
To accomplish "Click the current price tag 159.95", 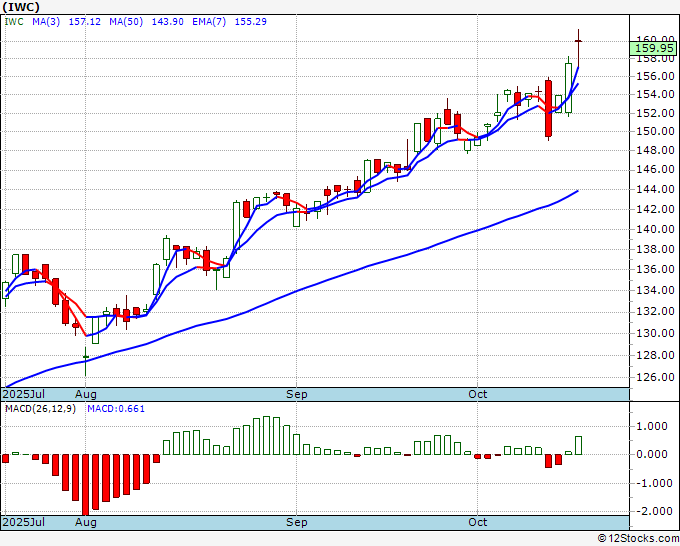I will click(654, 49).
